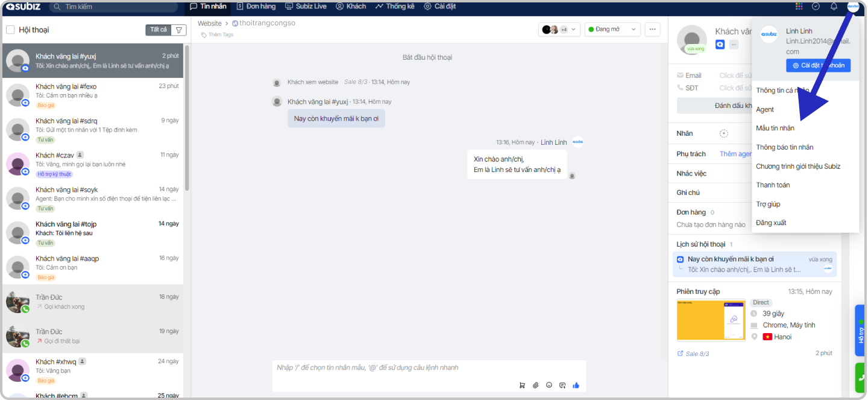Click the checkmark task icon in top bar
868x400 pixels.
(816, 7)
